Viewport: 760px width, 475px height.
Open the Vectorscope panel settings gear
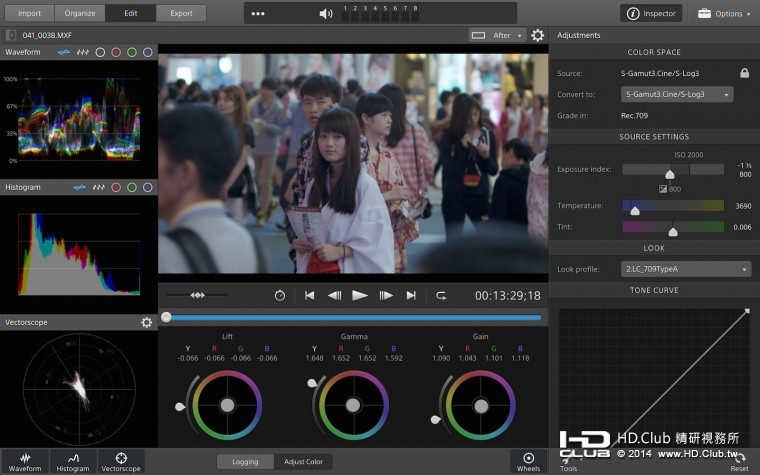[x=147, y=323]
